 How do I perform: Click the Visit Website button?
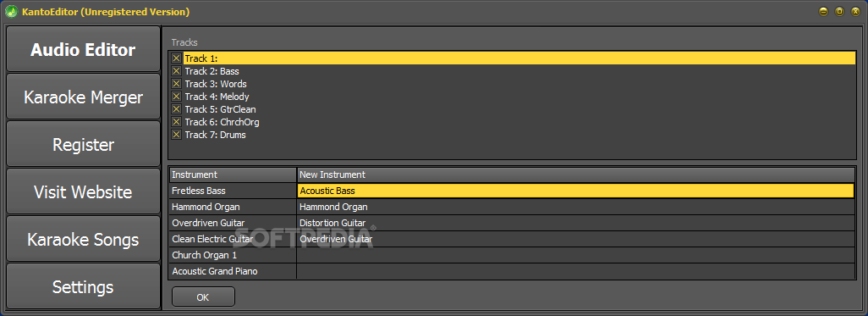click(83, 192)
